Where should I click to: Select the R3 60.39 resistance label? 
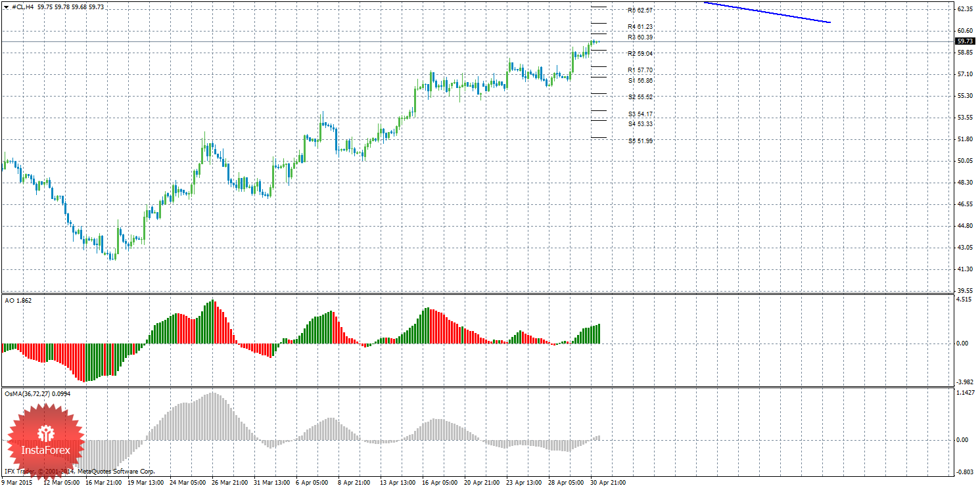tap(640, 37)
